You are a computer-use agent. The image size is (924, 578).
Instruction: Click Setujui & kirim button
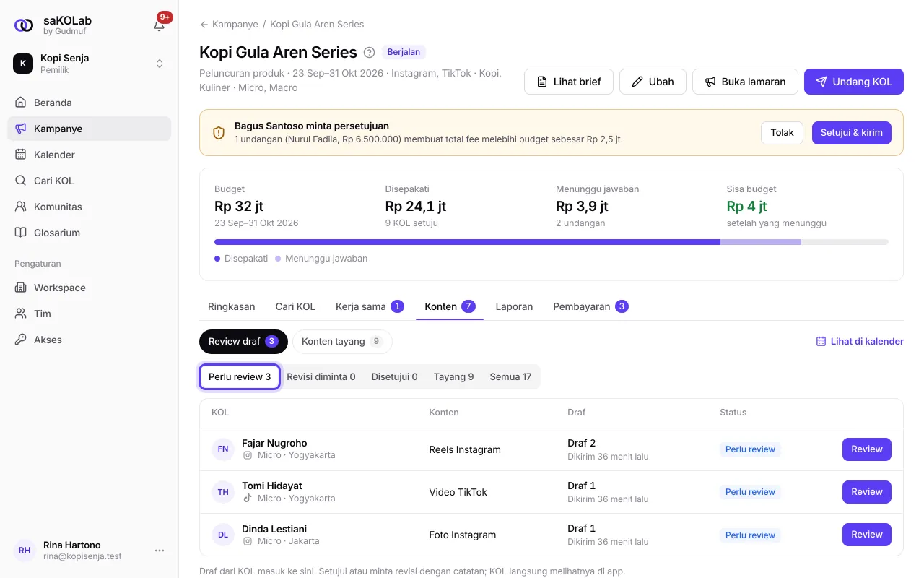coord(852,133)
